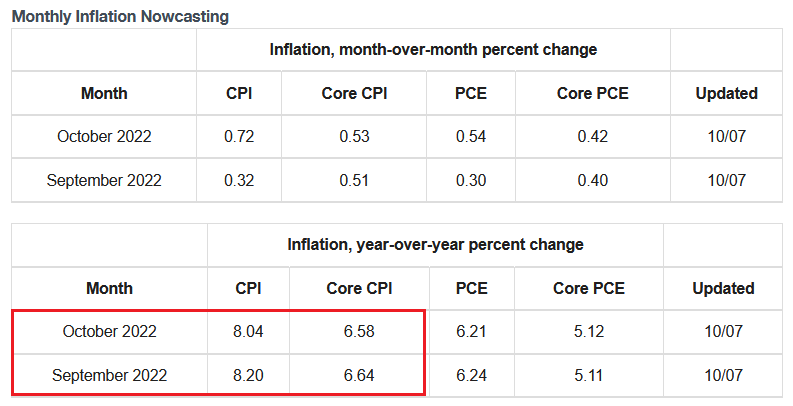Click year-over-year Core PCE 5.11
Viewport: 793px width, 406px height.
pos(589,375)
